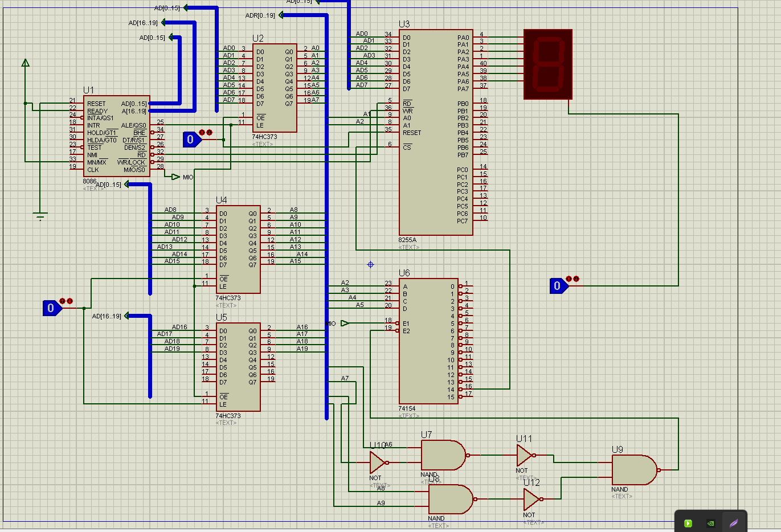Click the green snapshot icon in the dark panel

pyautogui.click(x=710, y=523)
